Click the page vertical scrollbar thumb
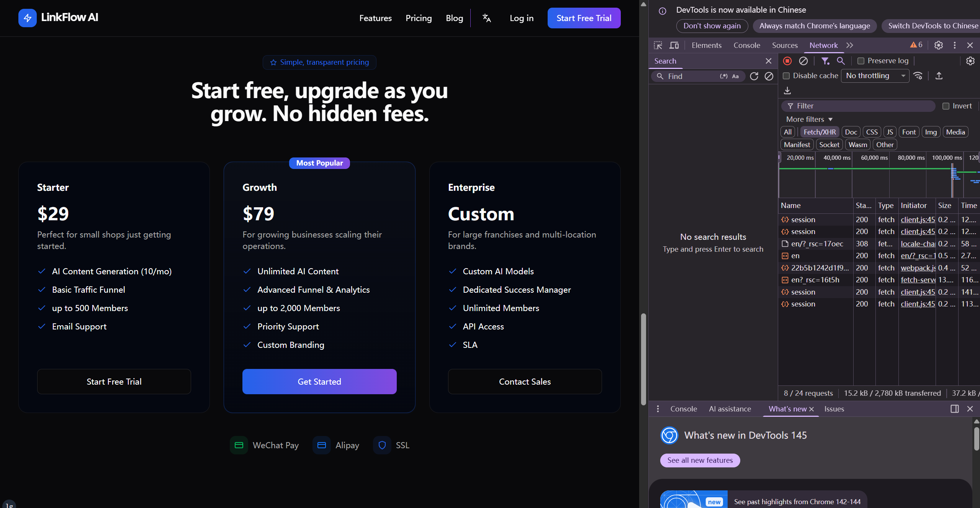The width and height of the screenshot is (980, 508). tap(643, 359)
